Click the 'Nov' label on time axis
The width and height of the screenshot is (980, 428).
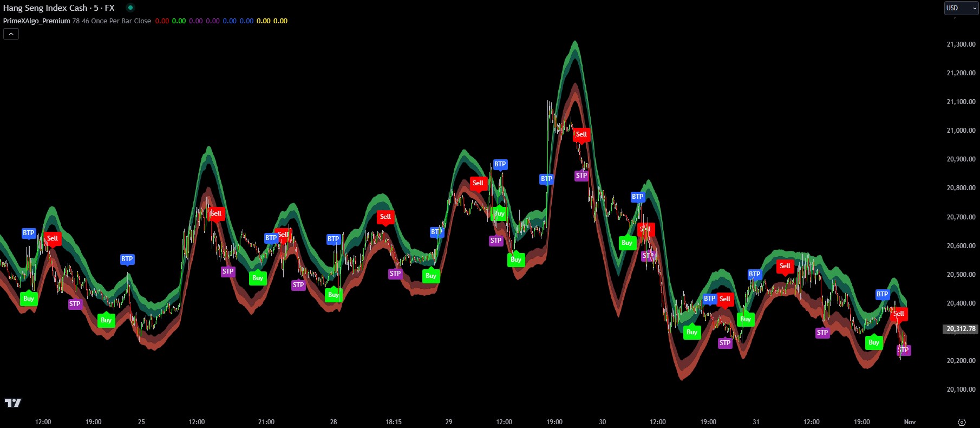[x=910, y=422]
